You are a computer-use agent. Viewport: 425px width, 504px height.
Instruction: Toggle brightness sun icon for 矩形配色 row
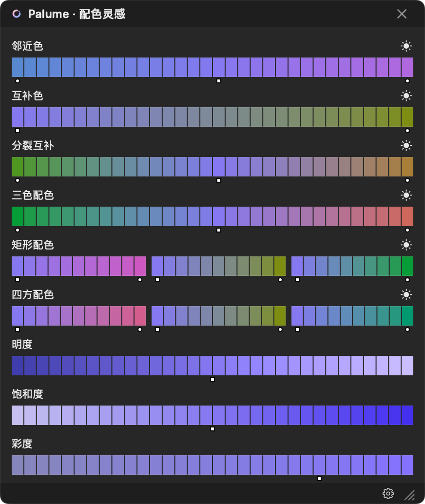tap(406, 245)
